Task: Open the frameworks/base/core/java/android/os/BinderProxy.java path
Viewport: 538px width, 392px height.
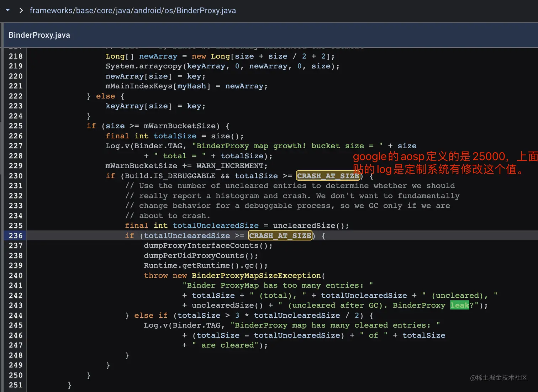Action: [133, 10]
